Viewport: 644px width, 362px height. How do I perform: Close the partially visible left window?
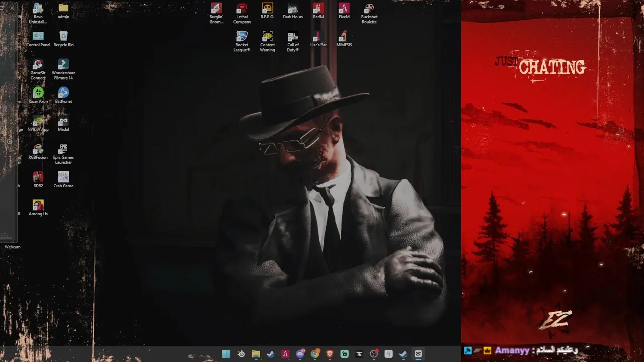(x=12, y=8)
